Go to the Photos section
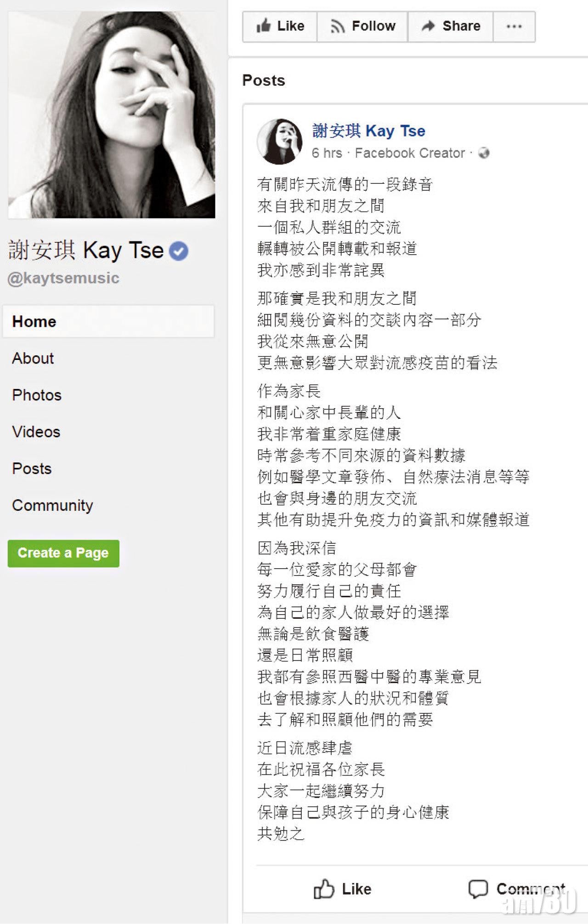 tap(37, 395)
